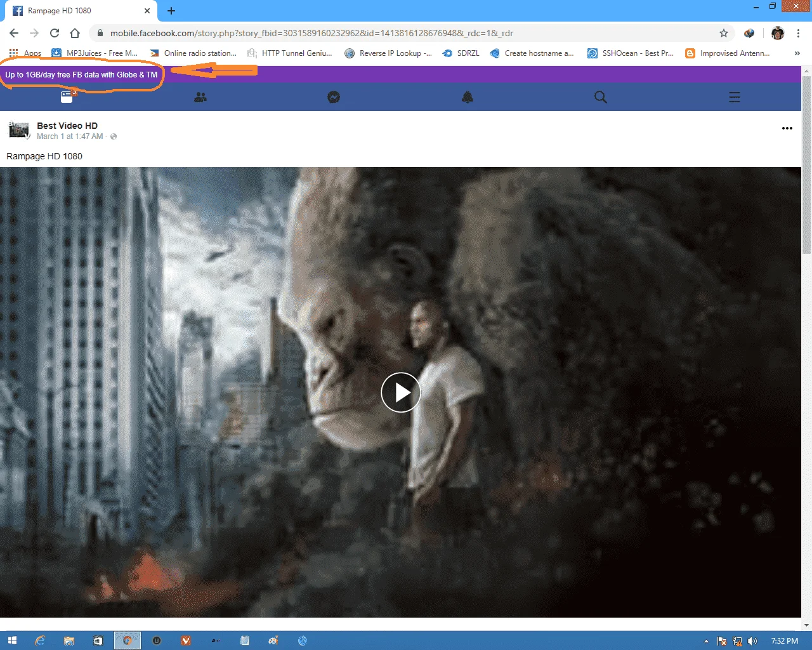Show hidden system tray icons

[x=707, y=641]
